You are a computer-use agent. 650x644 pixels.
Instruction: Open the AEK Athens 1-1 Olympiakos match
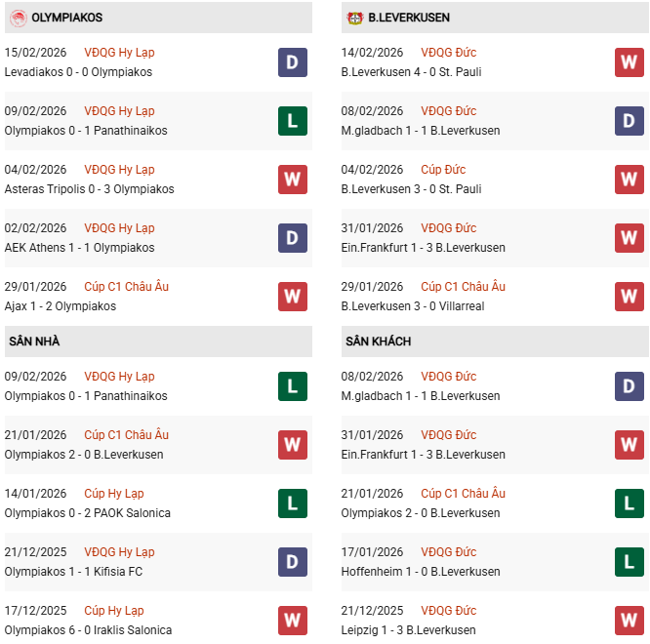[79, 248]
